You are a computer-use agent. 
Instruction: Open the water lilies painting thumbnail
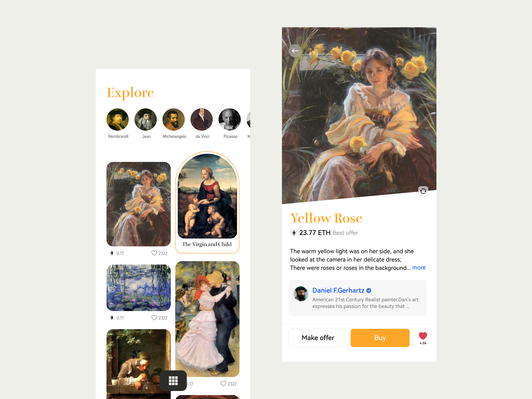tap(139, 288)
